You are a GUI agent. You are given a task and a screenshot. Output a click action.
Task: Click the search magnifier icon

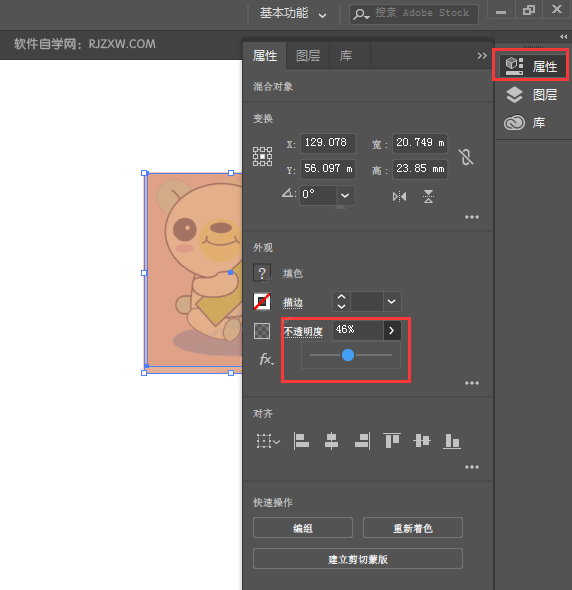point(361,15)
